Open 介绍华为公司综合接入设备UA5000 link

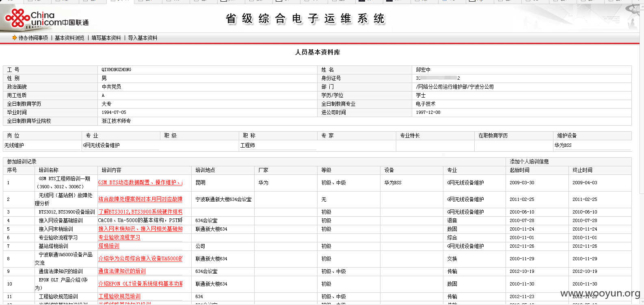(140, 259)
